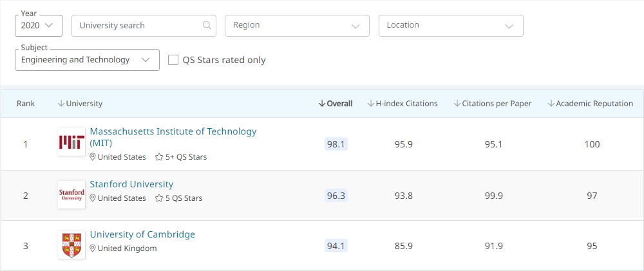Enable QS Stars rated only checkbox
This screenshot has width=644, height=271.
[x=173, y=60]
